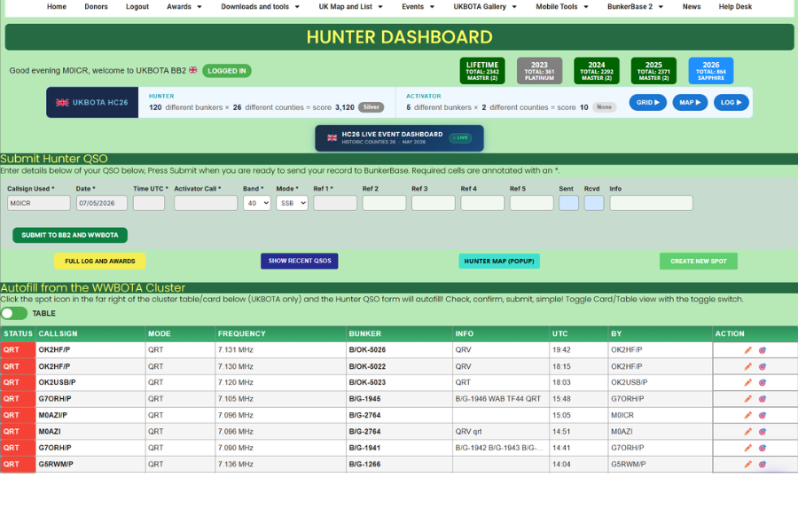Click the Callsign Used field containing M0ICR
Image resolution: width=798 pixels, height=532 pixels.
click(39, 203)
